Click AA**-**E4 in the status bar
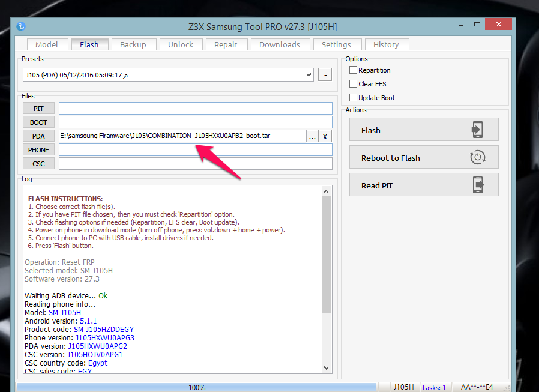Screen dimensions: 539x392 pos(477,387)
